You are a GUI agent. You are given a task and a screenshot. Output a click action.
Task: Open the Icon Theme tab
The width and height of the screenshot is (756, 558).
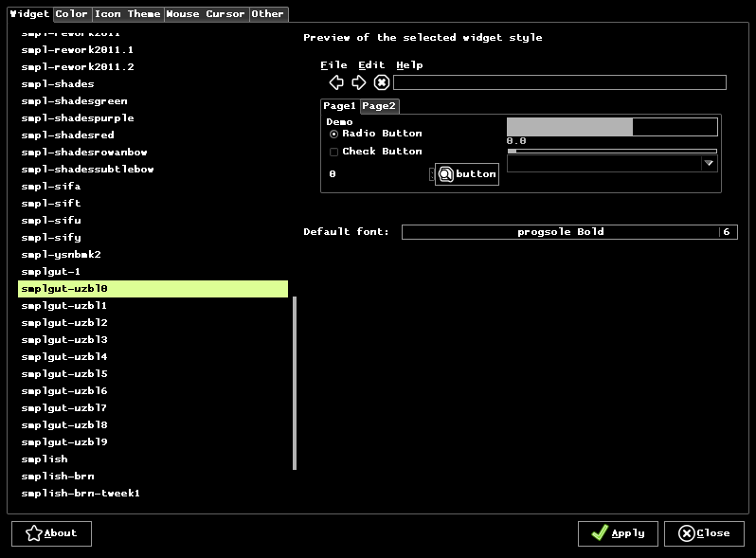pos(127,14)
